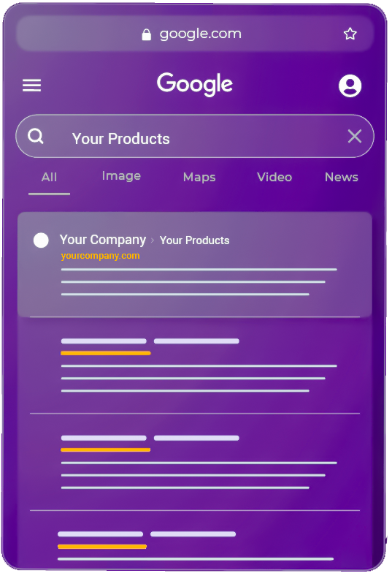Screen dimensions: 392x573
Task: Switch to the Image tab
Action: 121,176
